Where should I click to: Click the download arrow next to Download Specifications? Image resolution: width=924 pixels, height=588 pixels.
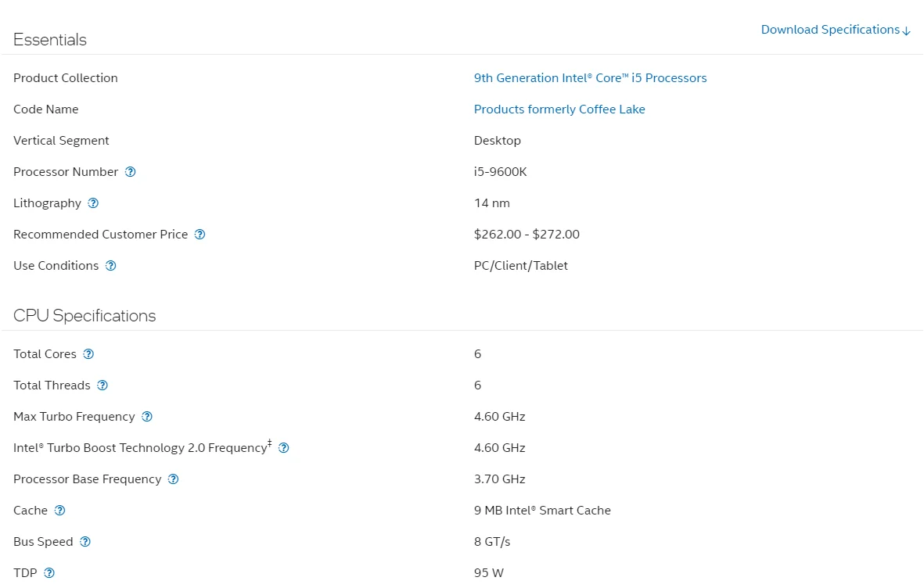click(x=906, y=30)
